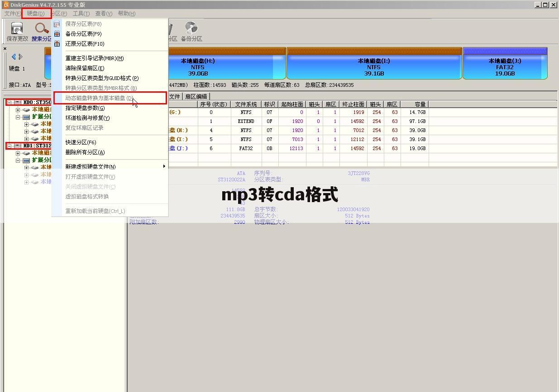The image size is (559, 392).
Task: Open the 硬盘 menu
Action: coord(36,14)
